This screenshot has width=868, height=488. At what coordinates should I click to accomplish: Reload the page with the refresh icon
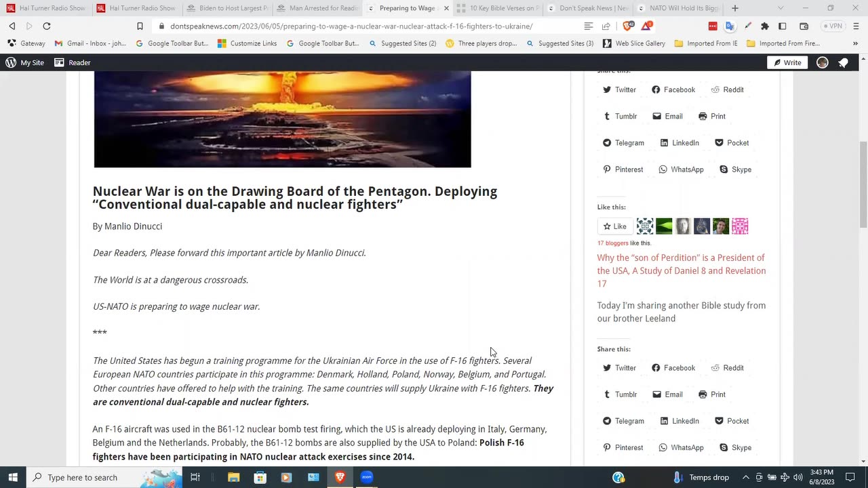(x=47, y=26)
